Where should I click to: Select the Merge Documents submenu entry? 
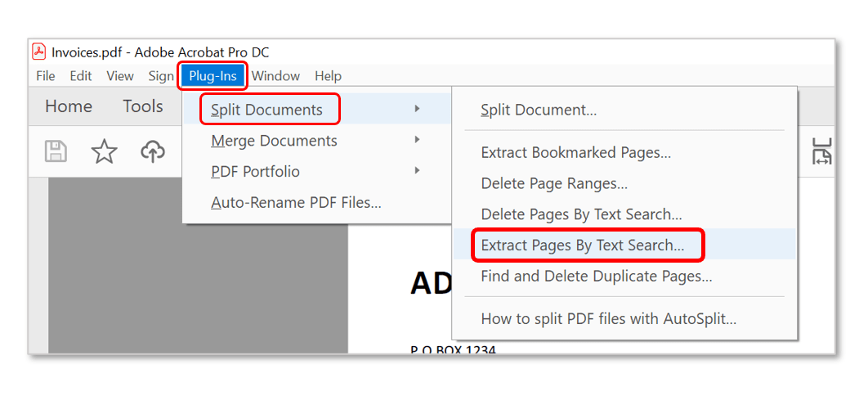318,141
